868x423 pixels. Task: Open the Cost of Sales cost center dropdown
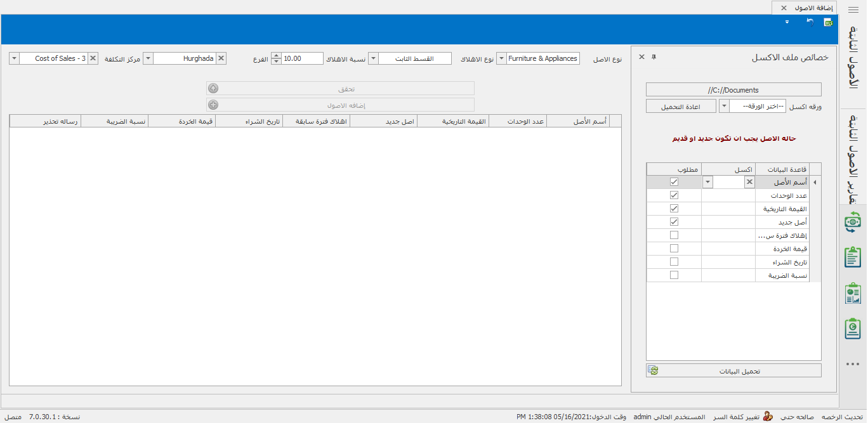click(14, 58)
